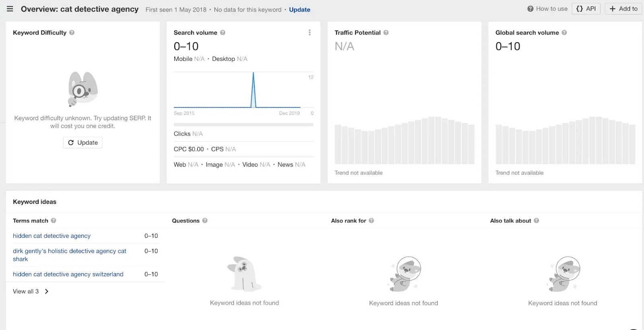The image size is (644, 330).
Task: Click the 'Dec 2019' chart axis label
Action: [x=289, y=113]
